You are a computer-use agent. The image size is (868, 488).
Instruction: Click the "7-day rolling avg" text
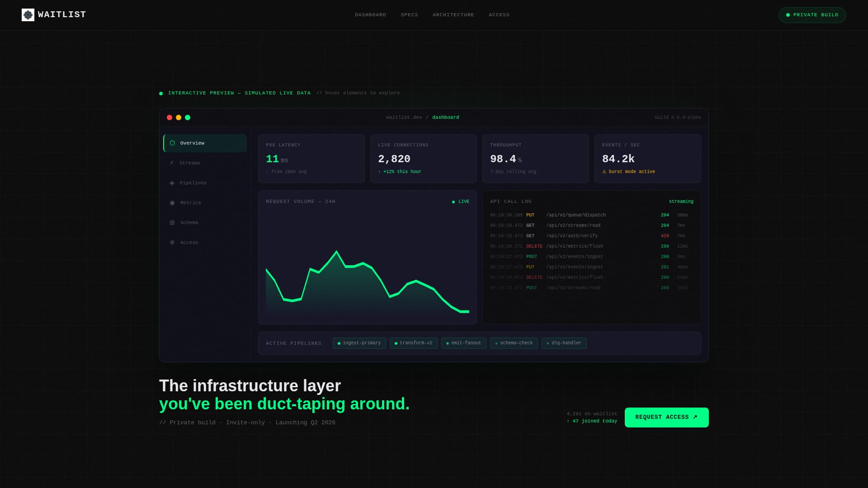(x=513, y=172)
